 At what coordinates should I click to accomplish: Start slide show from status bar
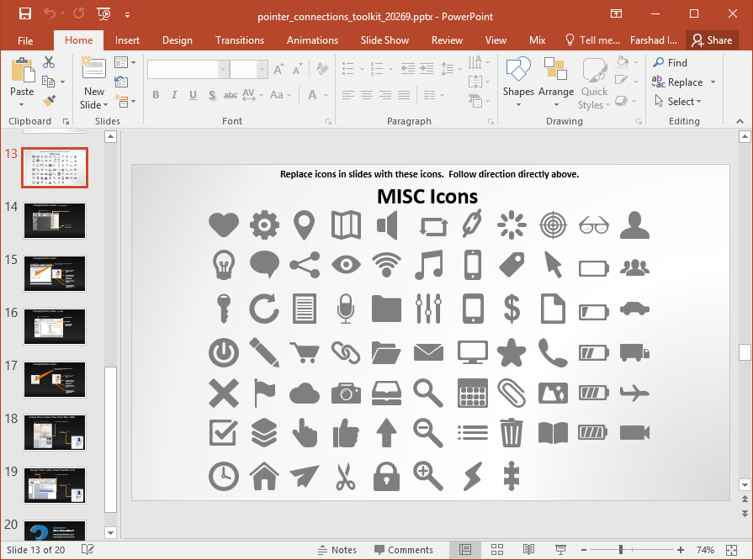560,550
